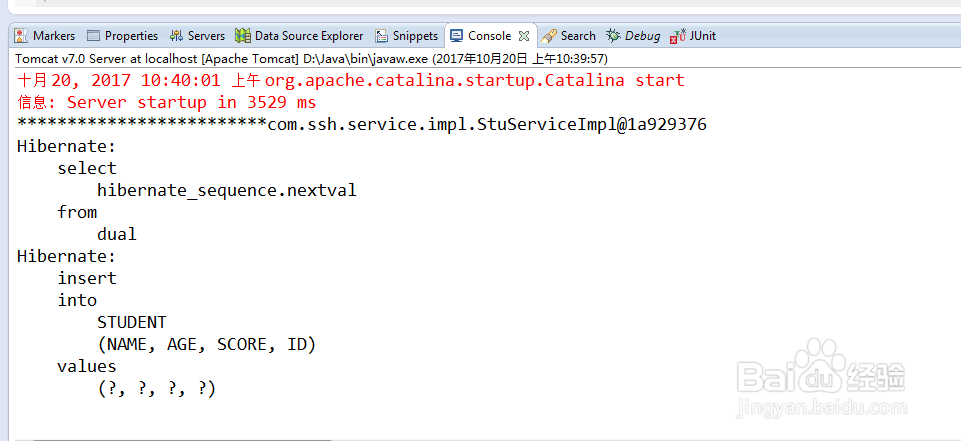
Task: Click the Tomcat v7.0 Server description line
Action: point(310,58)
